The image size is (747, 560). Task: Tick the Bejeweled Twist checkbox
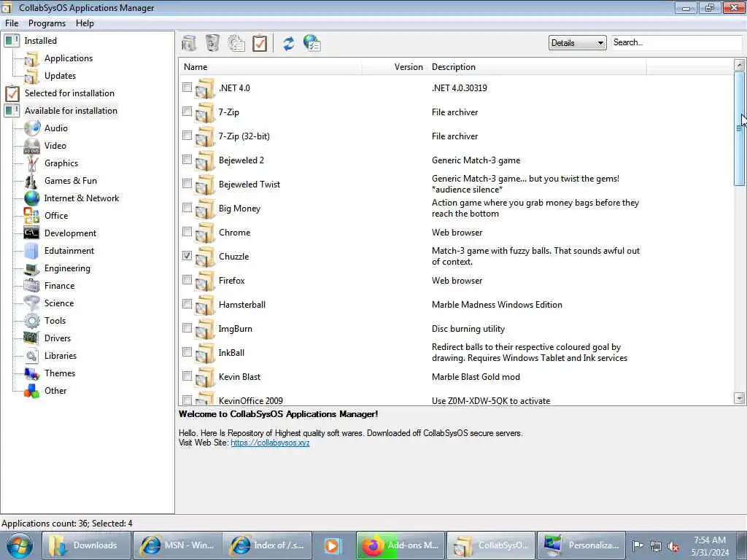187,183
